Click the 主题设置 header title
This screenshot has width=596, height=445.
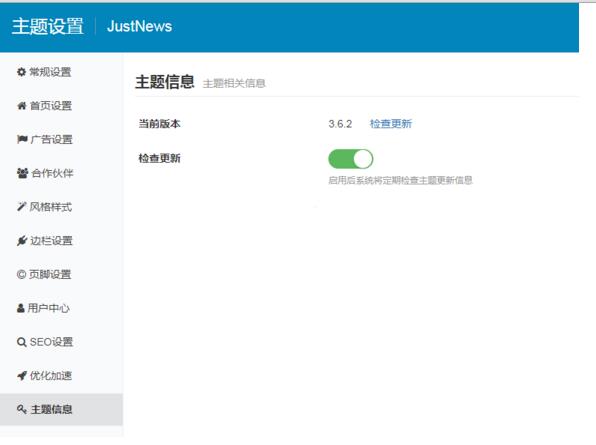[48, 27]
